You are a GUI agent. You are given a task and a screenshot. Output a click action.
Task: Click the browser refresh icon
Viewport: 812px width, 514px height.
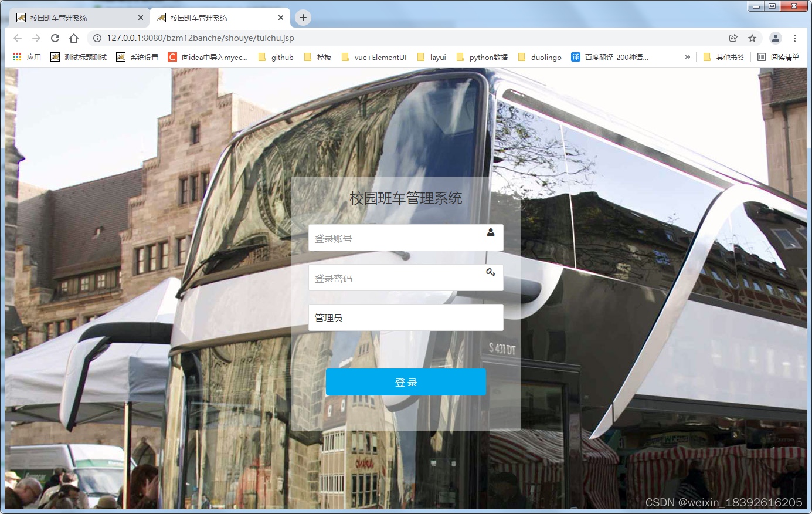(x=55, y=38)
